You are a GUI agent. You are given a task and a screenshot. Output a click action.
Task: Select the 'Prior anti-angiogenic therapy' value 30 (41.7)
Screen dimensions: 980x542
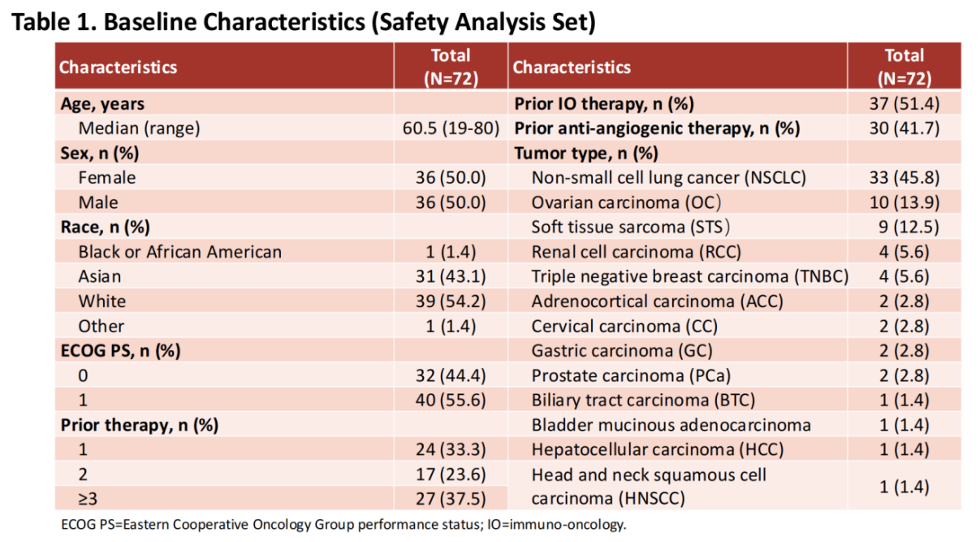coord(904,128)
